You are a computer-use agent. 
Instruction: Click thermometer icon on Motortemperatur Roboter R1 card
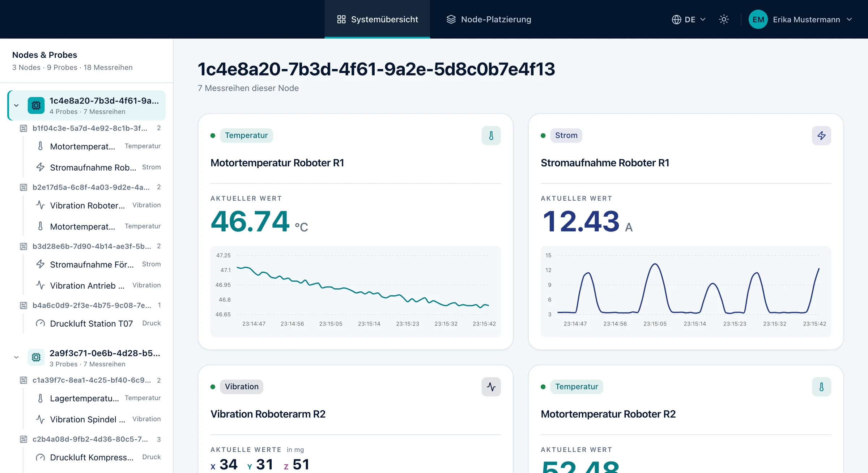[491, 136]
